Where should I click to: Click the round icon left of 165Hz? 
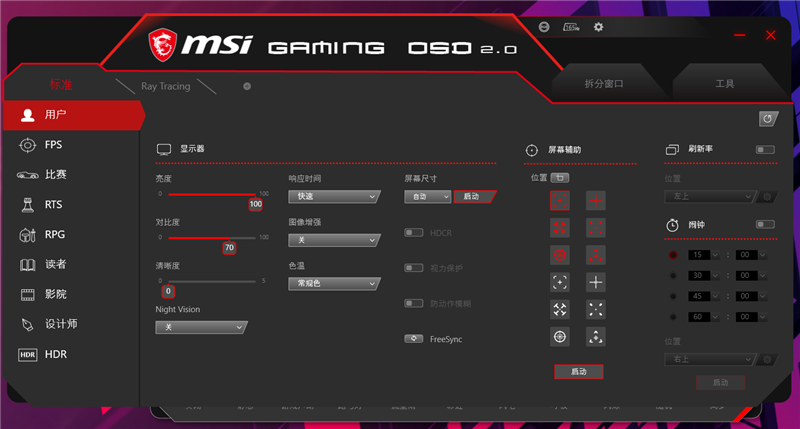[544, 27]
